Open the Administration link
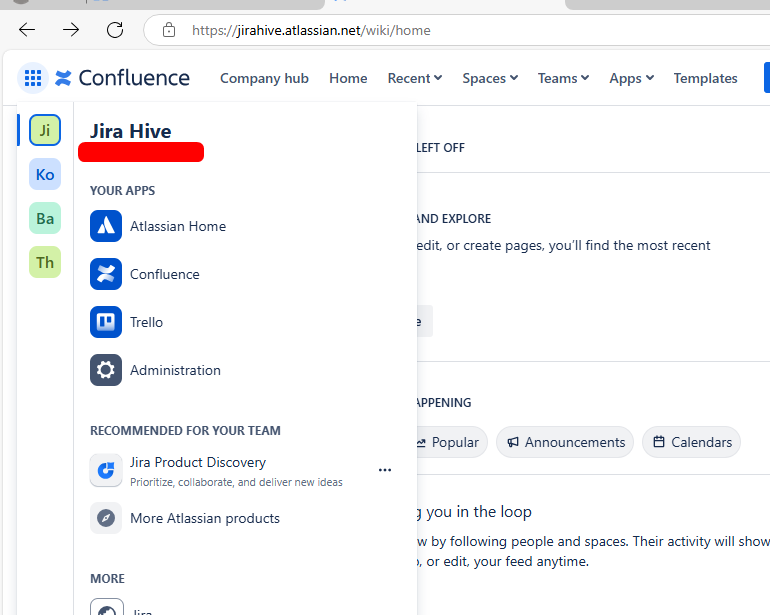This screenshot has width=770, height=615. 175,370
